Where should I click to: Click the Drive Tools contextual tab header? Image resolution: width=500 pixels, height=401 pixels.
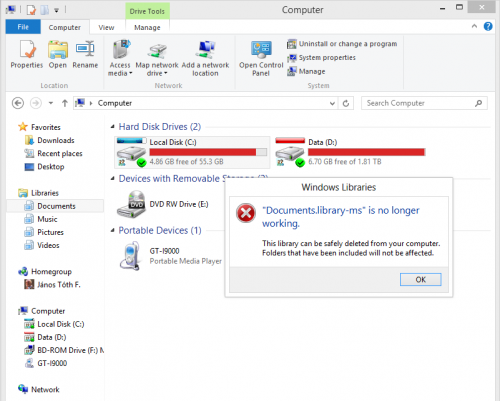(x=147, y=11)
